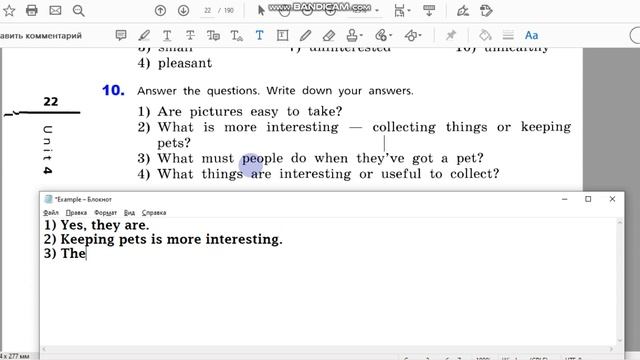Select the strikethrough text tool
The image size is (640, 360).
190,36
